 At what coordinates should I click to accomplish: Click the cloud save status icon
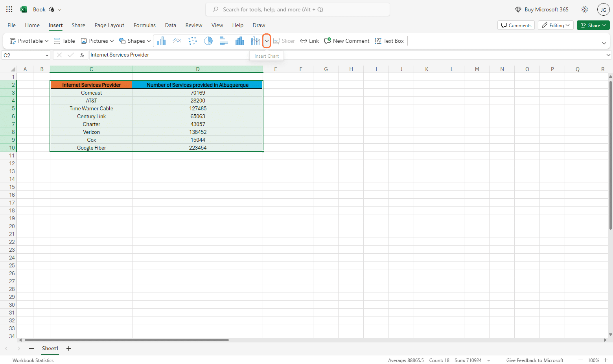[x=52, y=9]
